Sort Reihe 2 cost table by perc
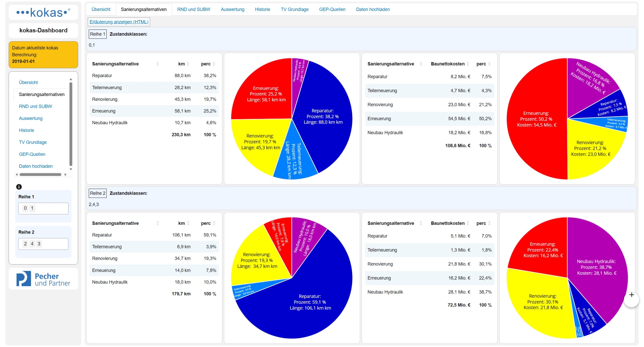 click(x=489, y=223)
